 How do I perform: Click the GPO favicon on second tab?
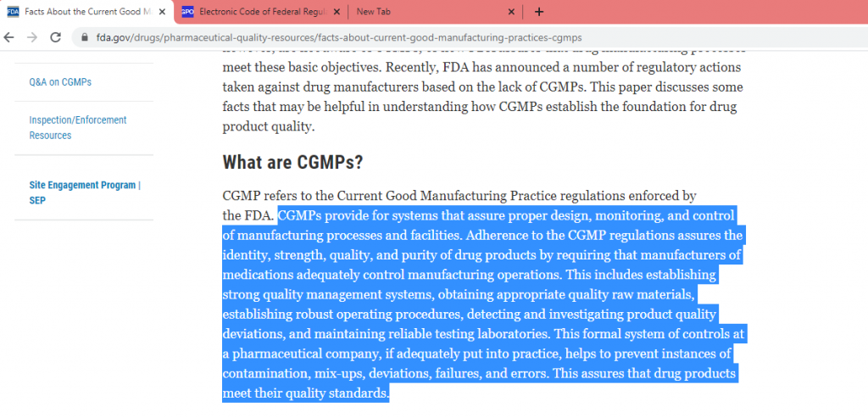click(x=187, y=12)
